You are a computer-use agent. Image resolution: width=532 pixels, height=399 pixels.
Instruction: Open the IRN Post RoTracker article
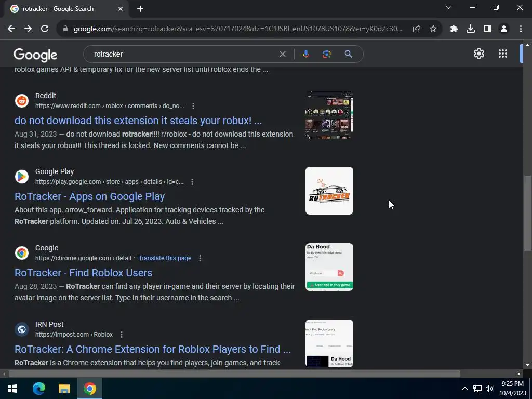tap(153, 349)
